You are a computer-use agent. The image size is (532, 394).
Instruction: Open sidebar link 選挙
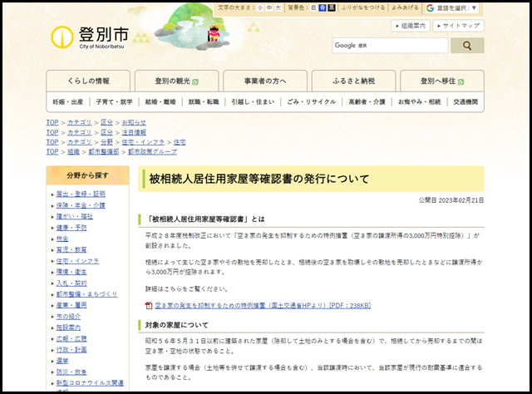click(62, 361)
